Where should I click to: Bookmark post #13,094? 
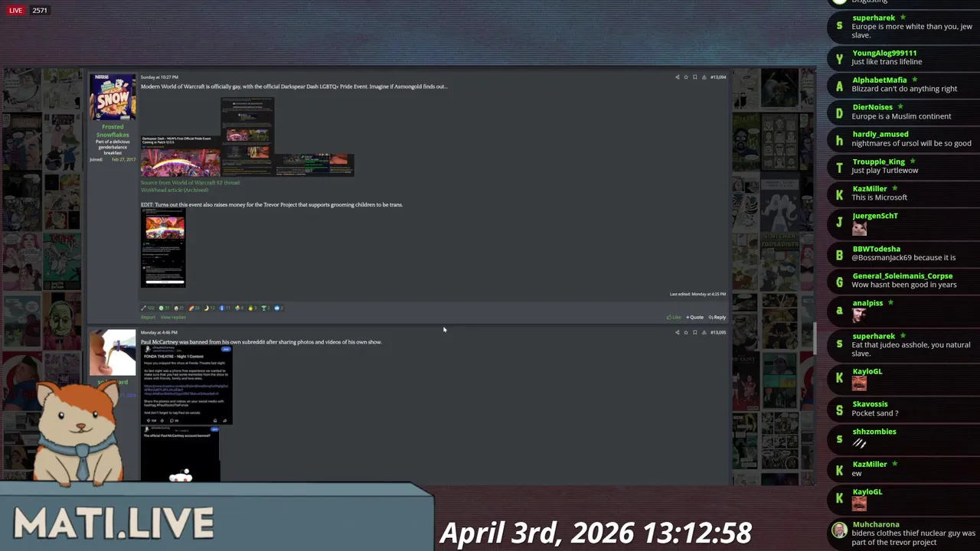click(695, 77)
